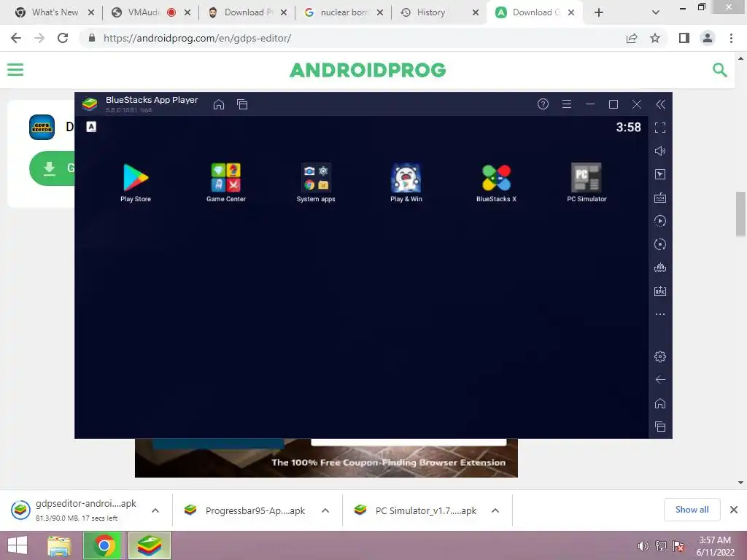Bookmark this page with star icon

[655, 38]
